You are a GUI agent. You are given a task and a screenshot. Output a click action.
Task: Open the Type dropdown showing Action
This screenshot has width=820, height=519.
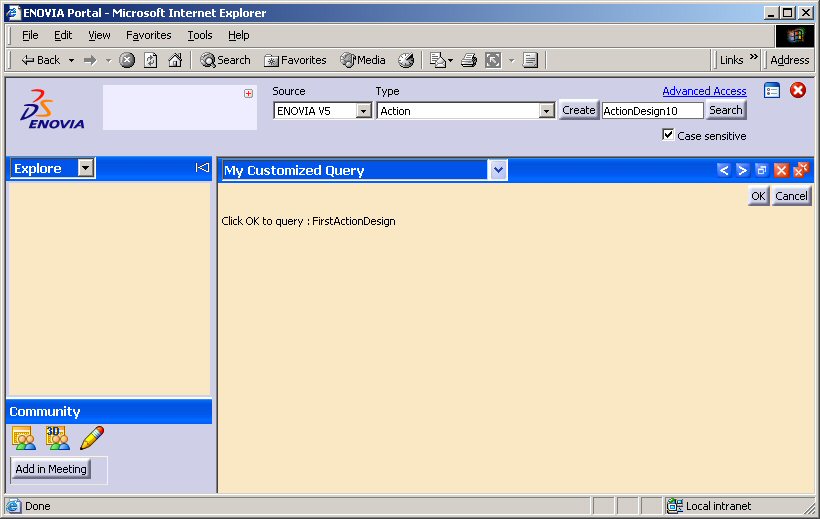[465, 111]
